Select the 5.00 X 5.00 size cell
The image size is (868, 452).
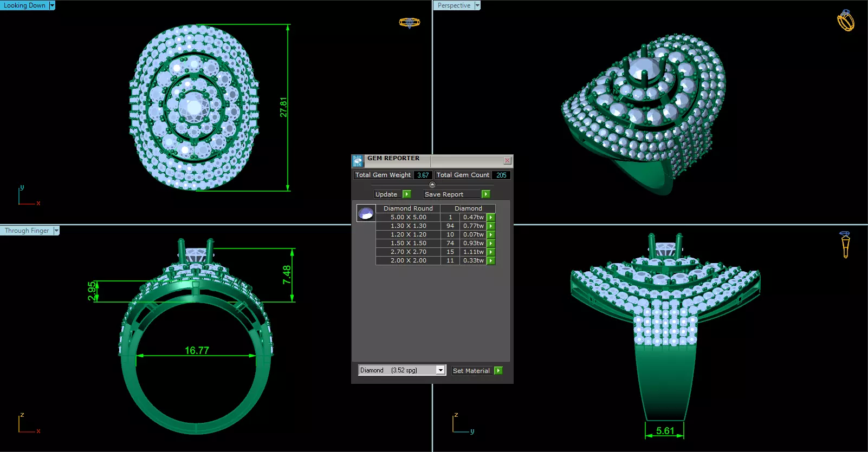tap(408, 218)
